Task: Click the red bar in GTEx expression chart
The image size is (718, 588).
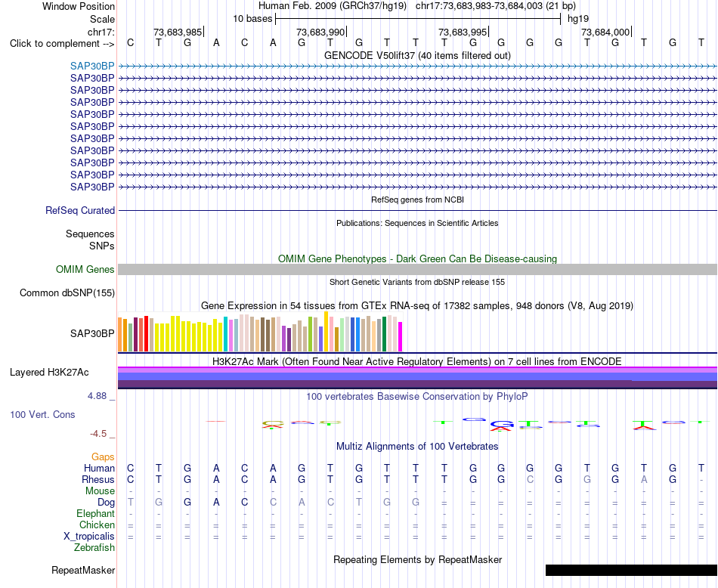Action: (146, 333)
